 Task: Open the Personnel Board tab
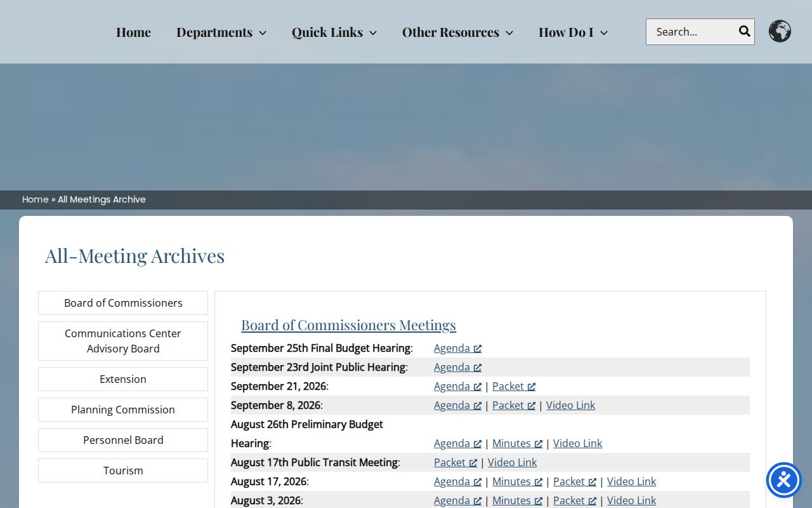(123, 440)
